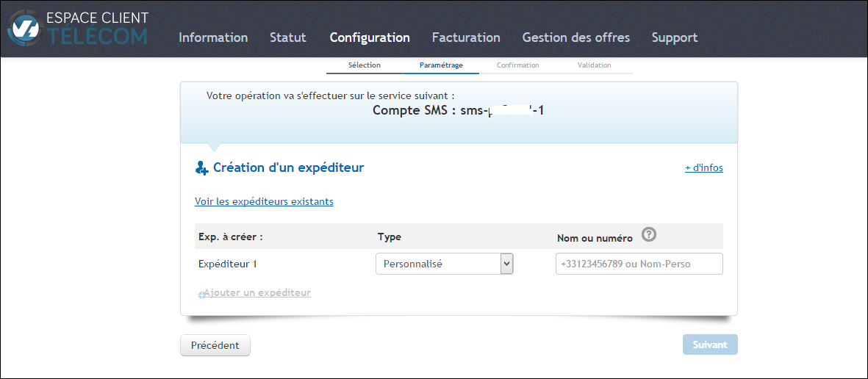Click the Suivant button
The image size is (868, 379).
pyautogui.click(x=710, y=344)
